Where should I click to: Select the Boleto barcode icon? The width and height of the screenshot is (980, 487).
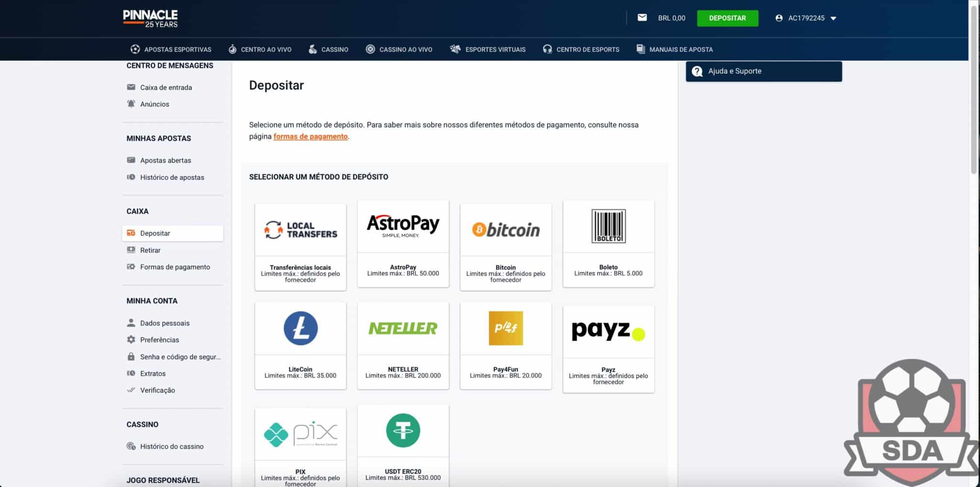pos(609,226)
